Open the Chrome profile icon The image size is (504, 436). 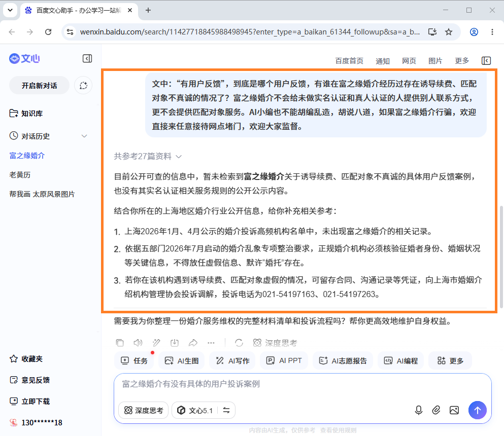click(x=474, y=32)
